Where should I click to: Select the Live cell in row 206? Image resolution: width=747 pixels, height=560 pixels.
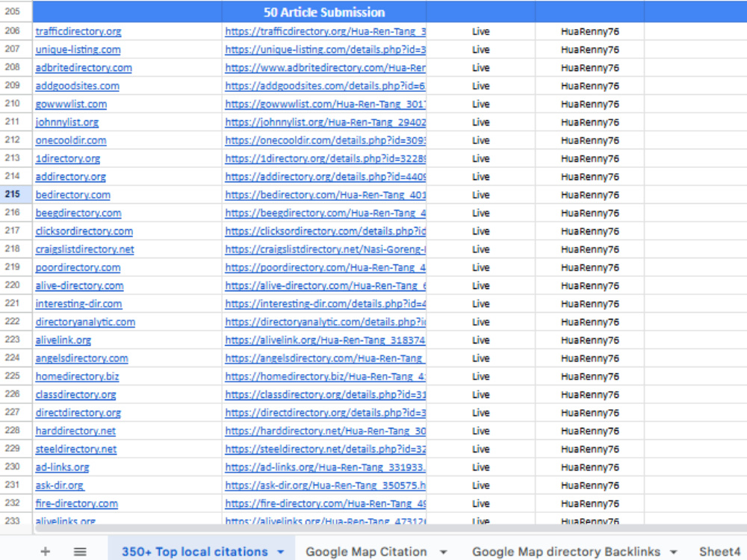click(x=480, y=31)
